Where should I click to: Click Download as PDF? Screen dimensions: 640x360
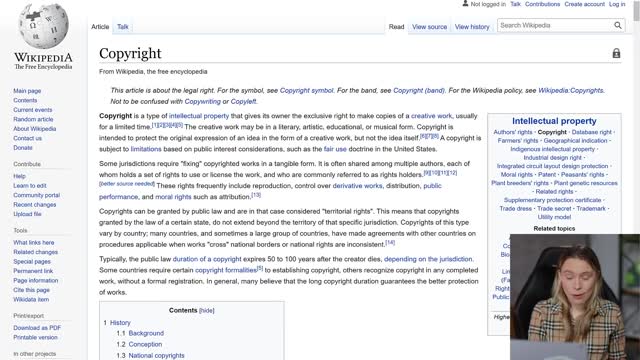(37, 327)
